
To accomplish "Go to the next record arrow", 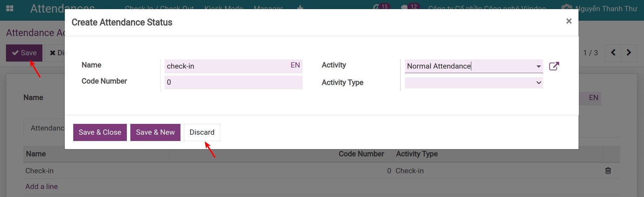I will point(629,53).
